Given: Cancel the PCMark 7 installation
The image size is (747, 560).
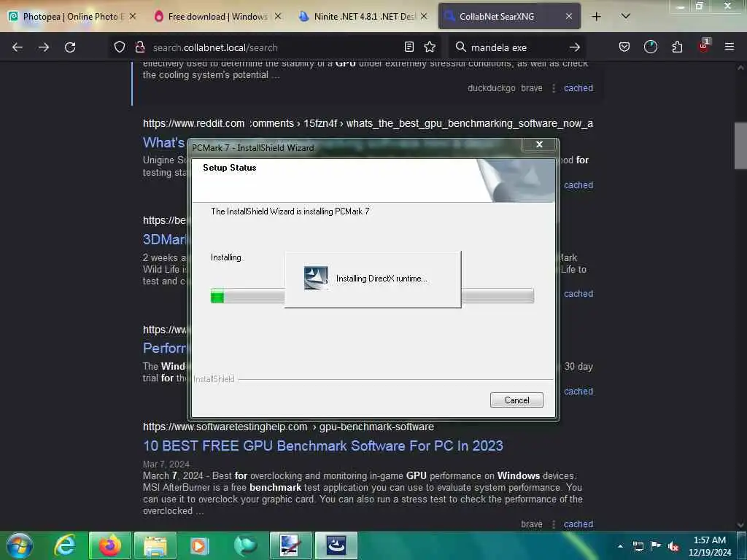Looking at the screenshot, I should (516, 400).
